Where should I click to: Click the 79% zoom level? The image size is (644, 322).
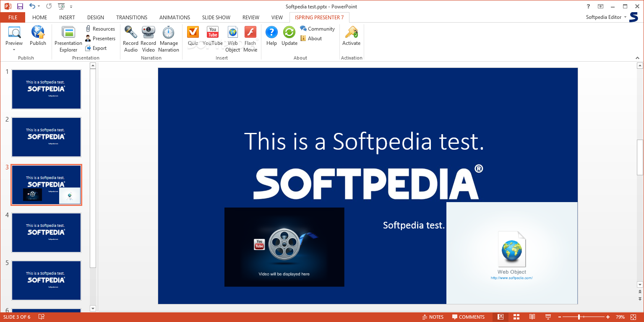point(620,317)
